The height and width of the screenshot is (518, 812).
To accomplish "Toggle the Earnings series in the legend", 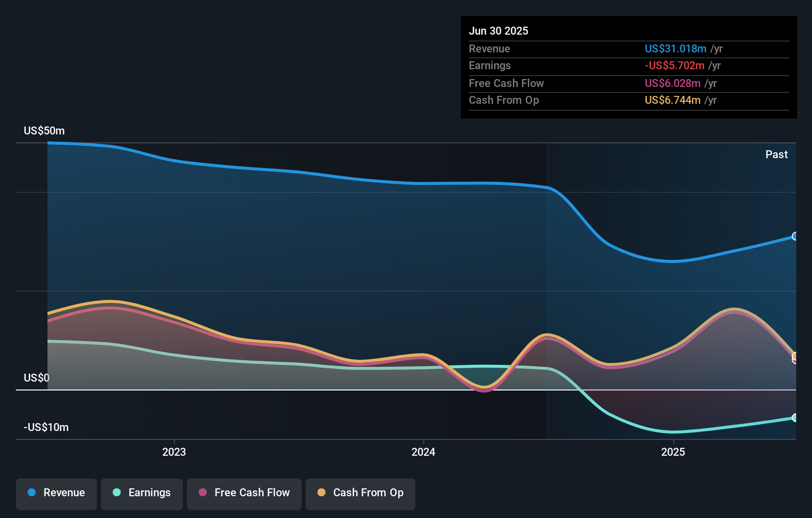I will (x=142, y=494).
